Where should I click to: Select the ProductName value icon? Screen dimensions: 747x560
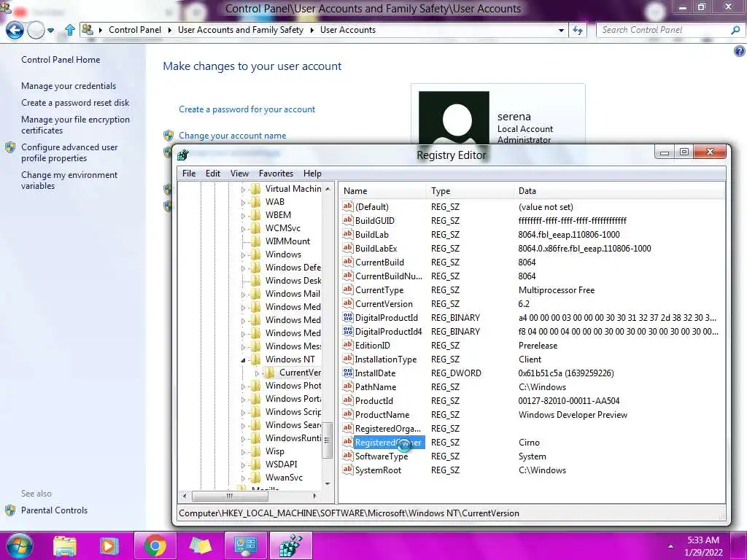(x=348, y=414)
